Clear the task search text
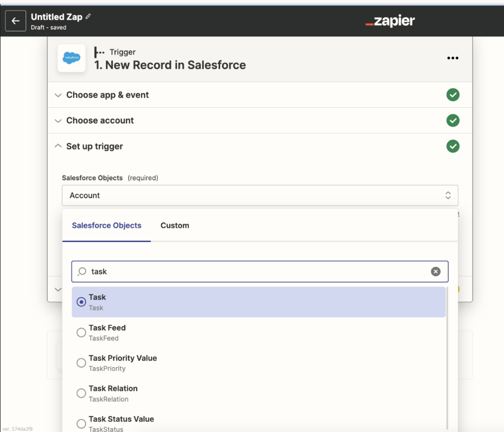The height and width of the screenshot is (432, 504). pyautogui.click(x=435, y=272)
